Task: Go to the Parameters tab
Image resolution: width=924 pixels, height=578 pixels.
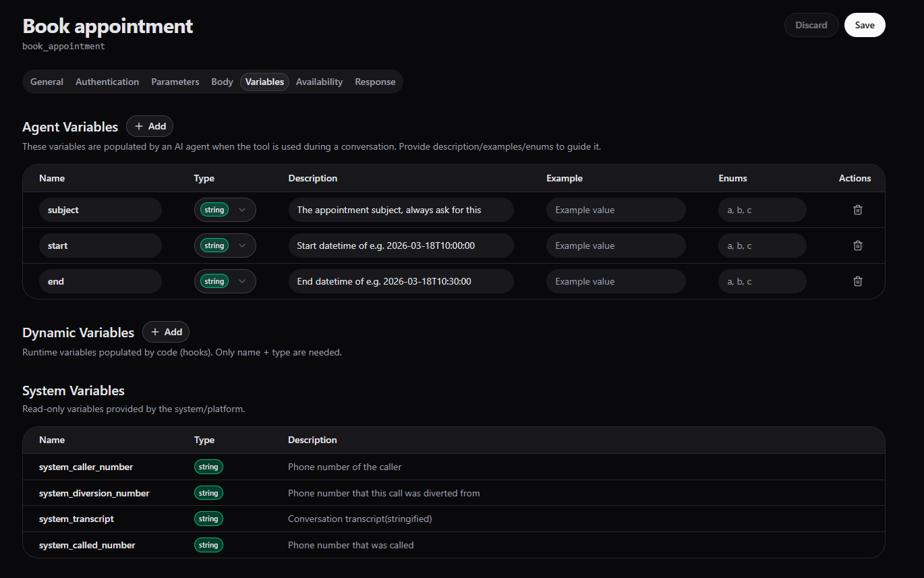Action: (175, 82)
